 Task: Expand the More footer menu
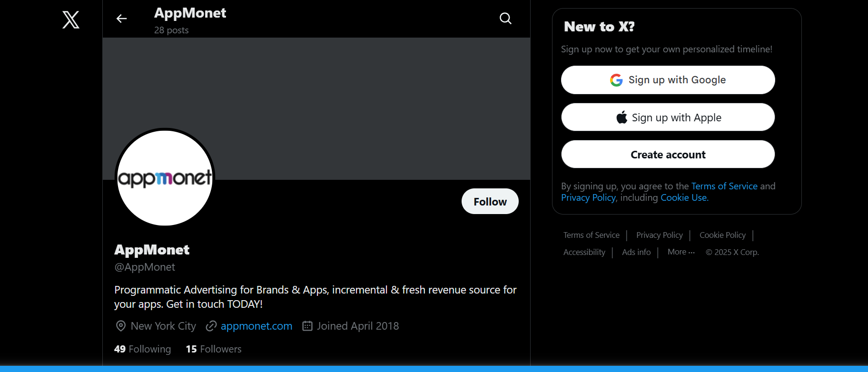tap(681, 252)
